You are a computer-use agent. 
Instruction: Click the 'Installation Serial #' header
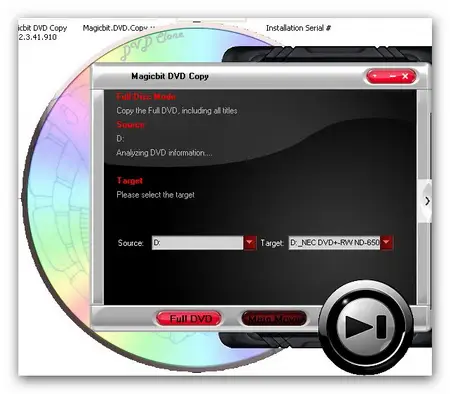pos(298,28)
